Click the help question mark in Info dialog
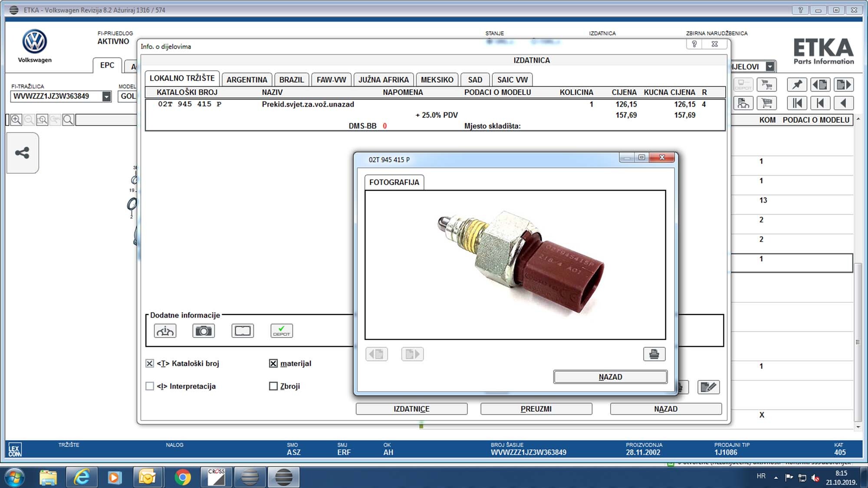The image size is (868, 488). [694, 44]
